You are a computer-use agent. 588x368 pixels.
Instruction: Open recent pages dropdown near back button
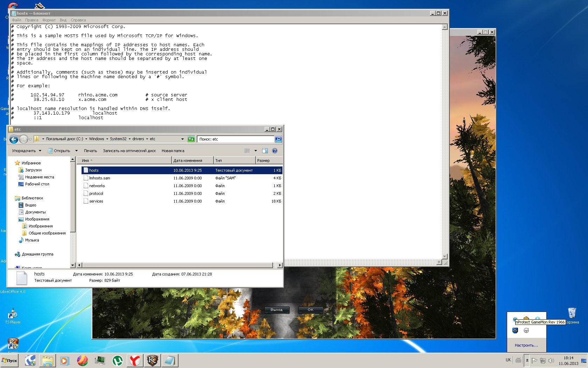[30, 139]
